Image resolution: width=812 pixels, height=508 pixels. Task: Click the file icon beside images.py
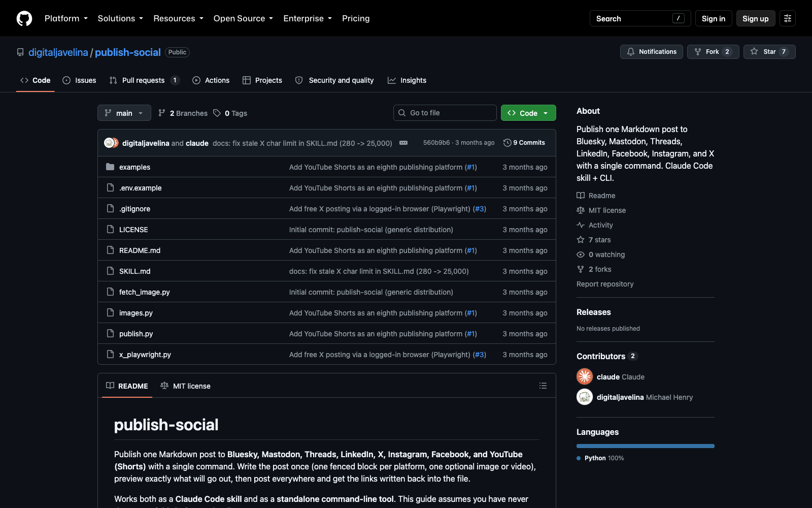point(110,312)
